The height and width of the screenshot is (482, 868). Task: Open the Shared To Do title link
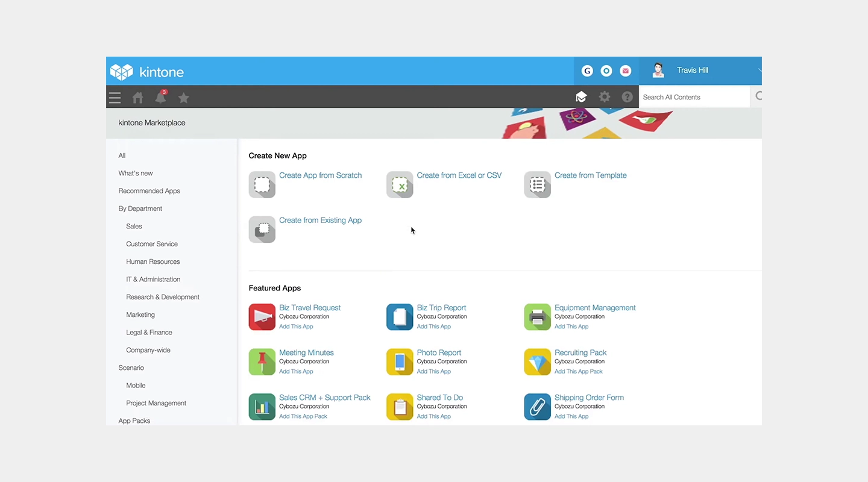point(440,398)
